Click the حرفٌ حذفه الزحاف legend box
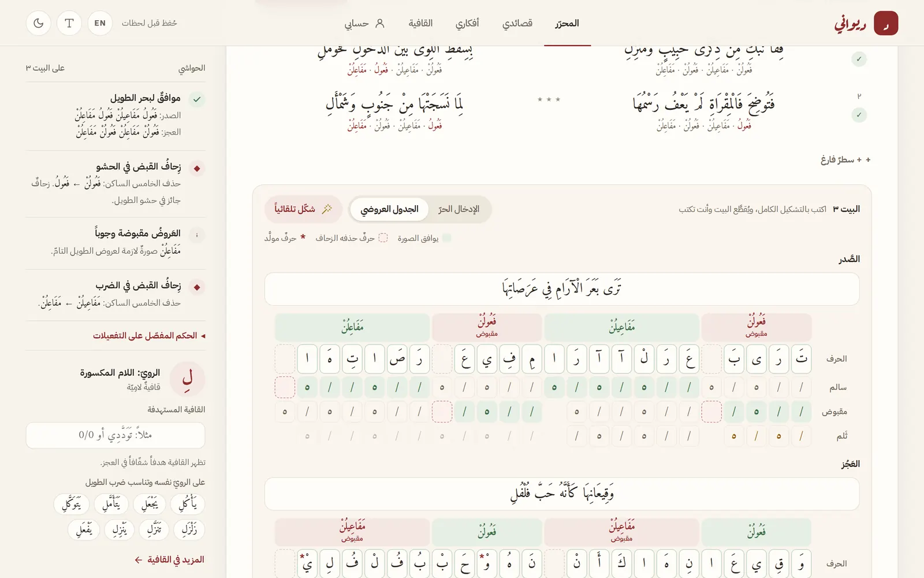Viewport: 924px width, 578px height. pos(383,238)
